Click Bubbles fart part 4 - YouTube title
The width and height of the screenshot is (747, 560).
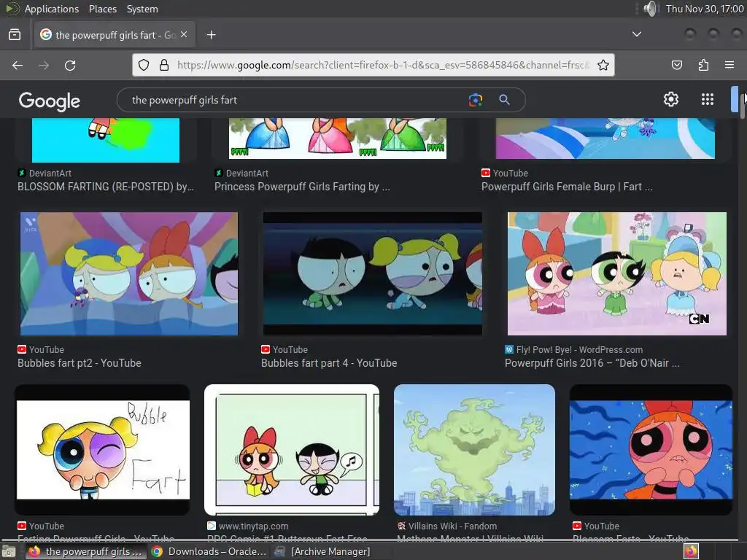329,363
